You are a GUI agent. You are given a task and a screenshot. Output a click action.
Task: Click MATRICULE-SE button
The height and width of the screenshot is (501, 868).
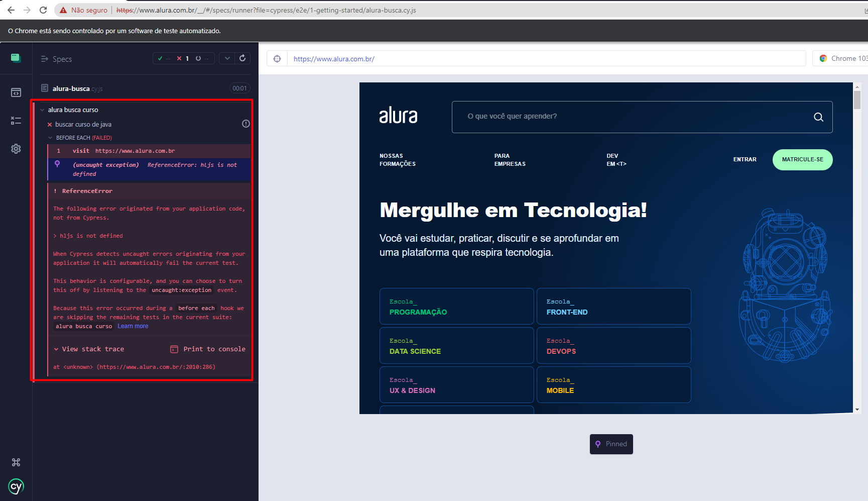click(x=802, y=160)
